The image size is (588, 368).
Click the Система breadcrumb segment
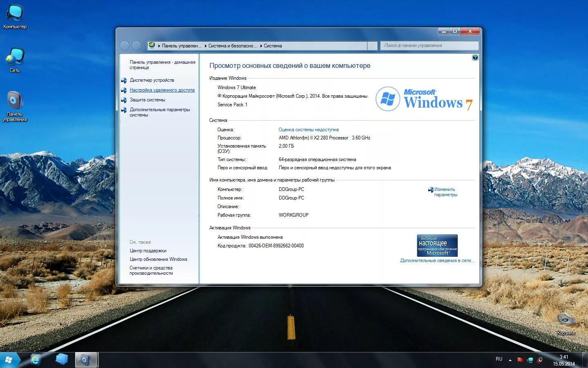tap(273, 46)
